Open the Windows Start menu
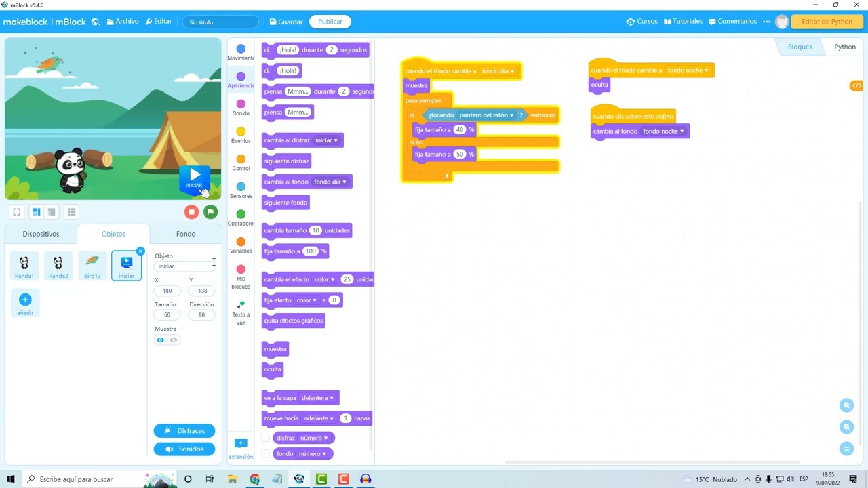 coord(11,479)
